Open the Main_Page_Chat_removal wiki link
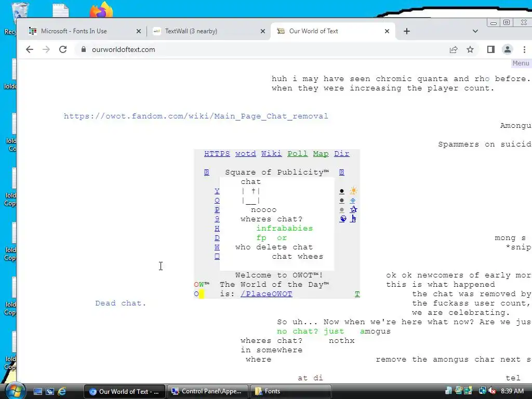 196,116
